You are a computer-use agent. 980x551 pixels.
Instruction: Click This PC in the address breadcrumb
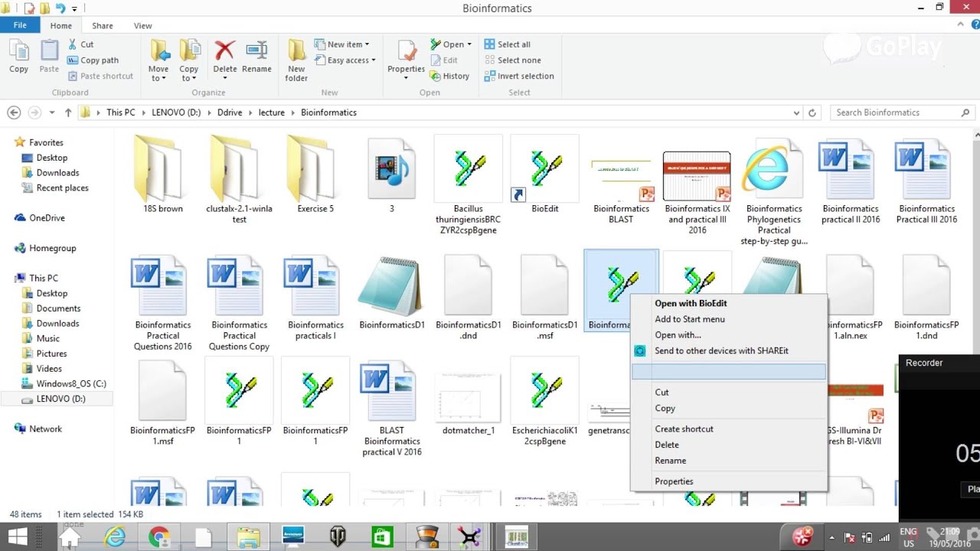coord(120,112)
